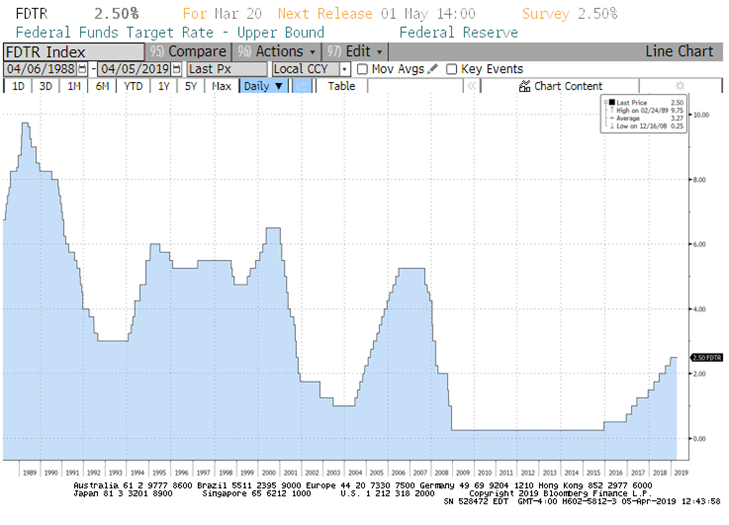Open the Actions dropdown menu

pyautogui.click(x=280, y=51)
